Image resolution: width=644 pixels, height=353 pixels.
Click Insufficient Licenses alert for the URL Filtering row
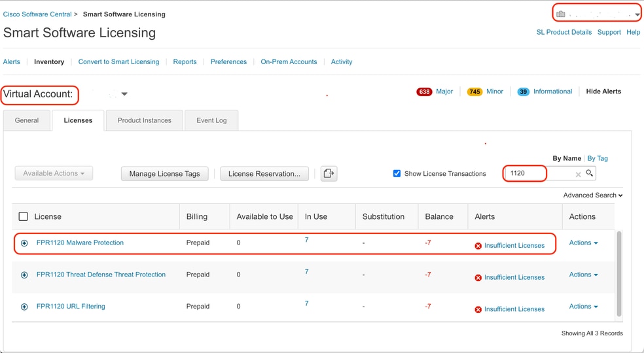[x=514, y=309]
